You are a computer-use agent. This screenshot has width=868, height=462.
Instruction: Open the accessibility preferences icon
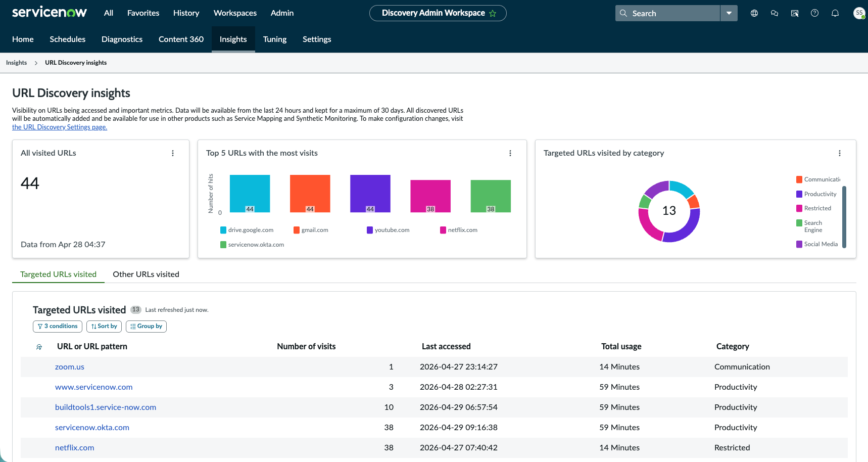coord(794,13)
